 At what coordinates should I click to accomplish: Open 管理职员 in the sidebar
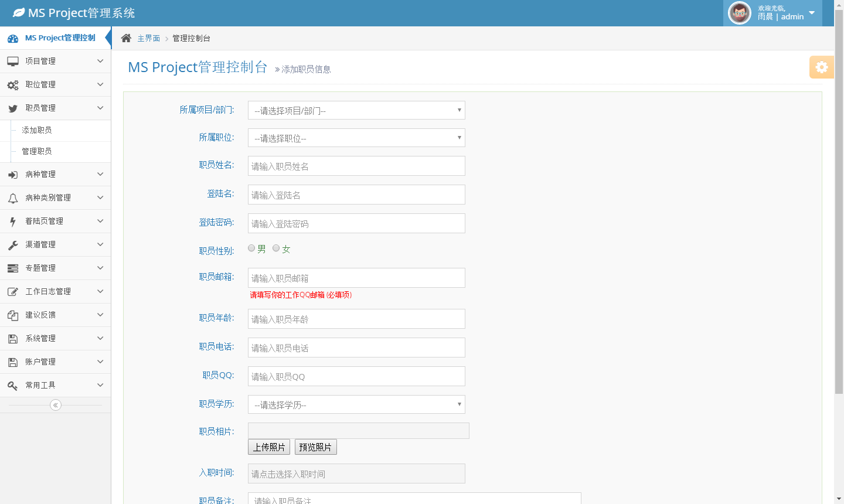[37, 151]
